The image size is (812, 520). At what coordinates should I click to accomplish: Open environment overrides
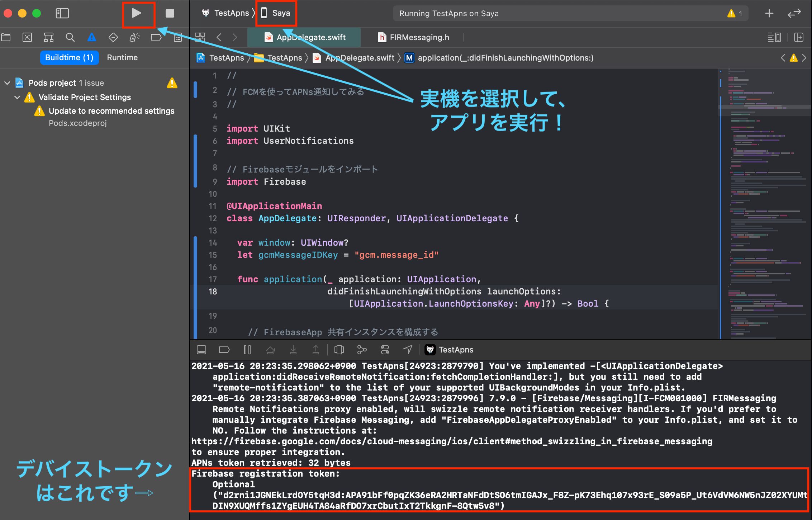click(x=385, y=350)
